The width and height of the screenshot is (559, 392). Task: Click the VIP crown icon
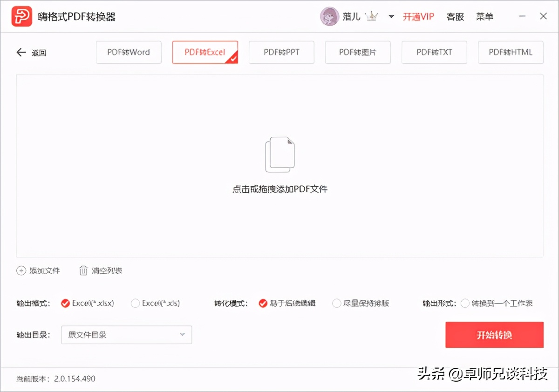pos(372,16)
